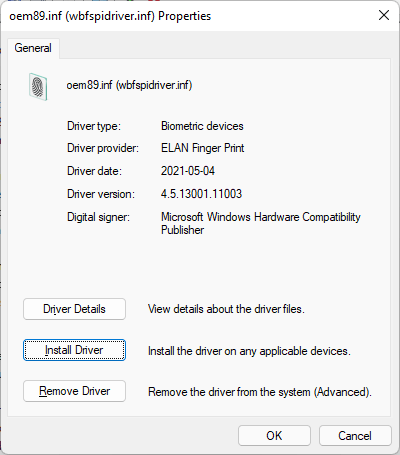Click the 'View details about the driver files' text
Screen dimensions: 400x455
pyautogui.click(x=226, y=309)
